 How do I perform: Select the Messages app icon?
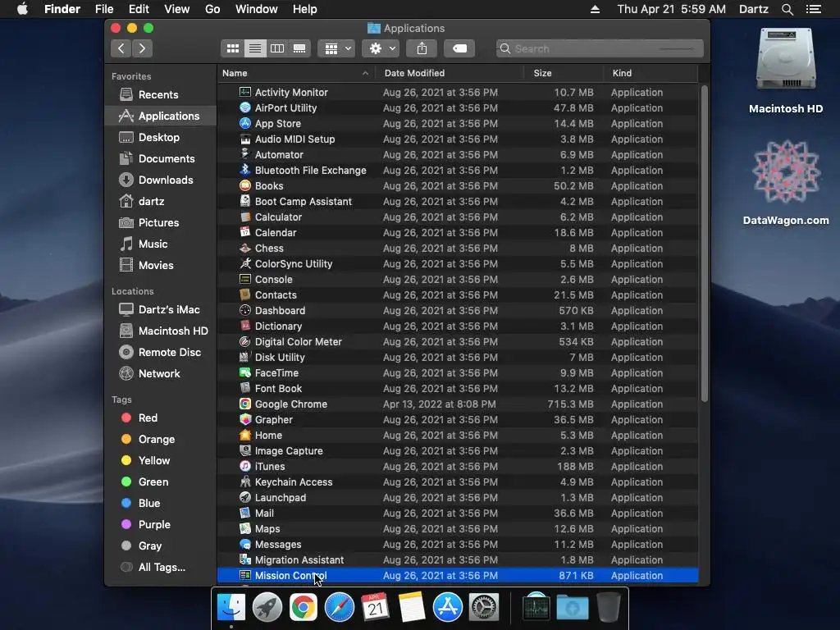click(x=244, y=545)
